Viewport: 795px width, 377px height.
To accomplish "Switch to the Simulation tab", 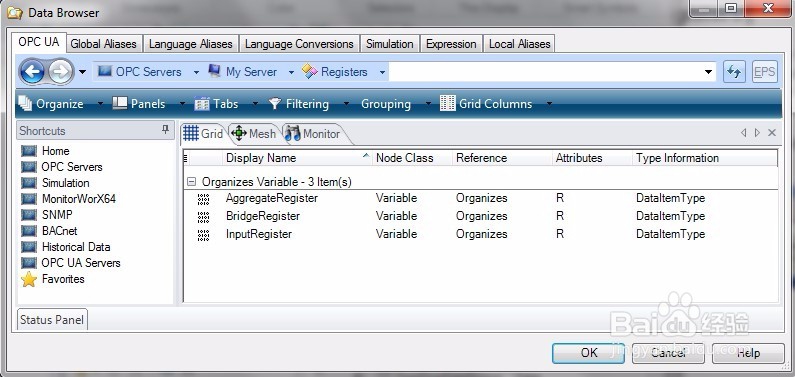I will click(389, 44).
